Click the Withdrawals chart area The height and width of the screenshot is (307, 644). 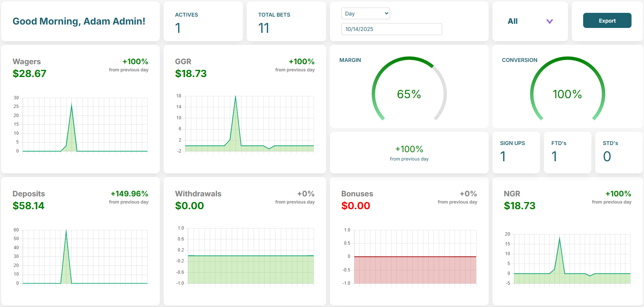(x=251, y=270)
